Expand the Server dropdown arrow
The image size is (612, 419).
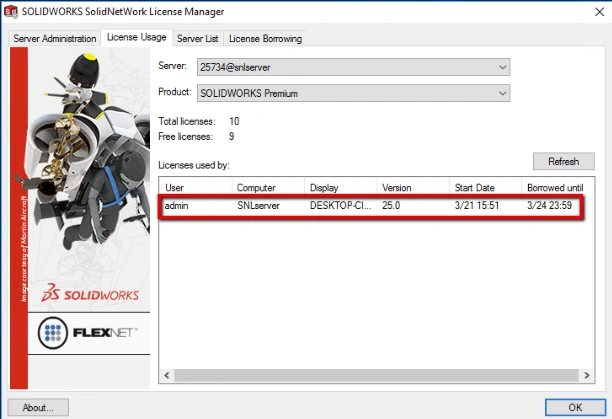pyautogui.click(x=502, y=67)
